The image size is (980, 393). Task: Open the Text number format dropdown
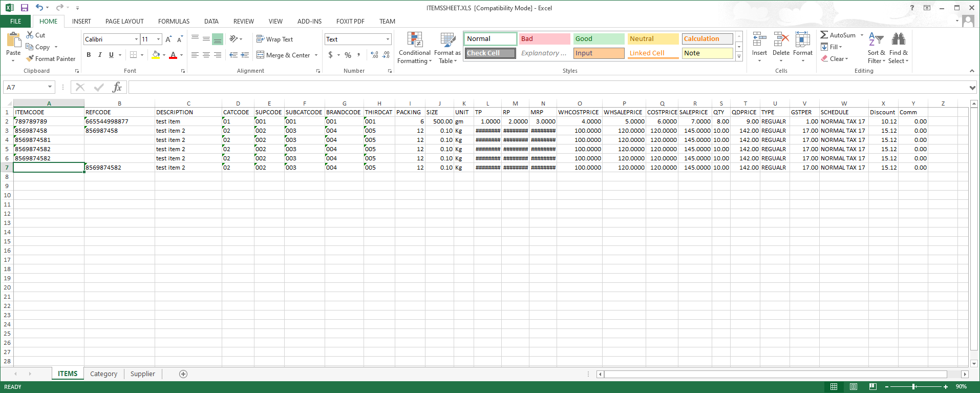pos(388,39)
